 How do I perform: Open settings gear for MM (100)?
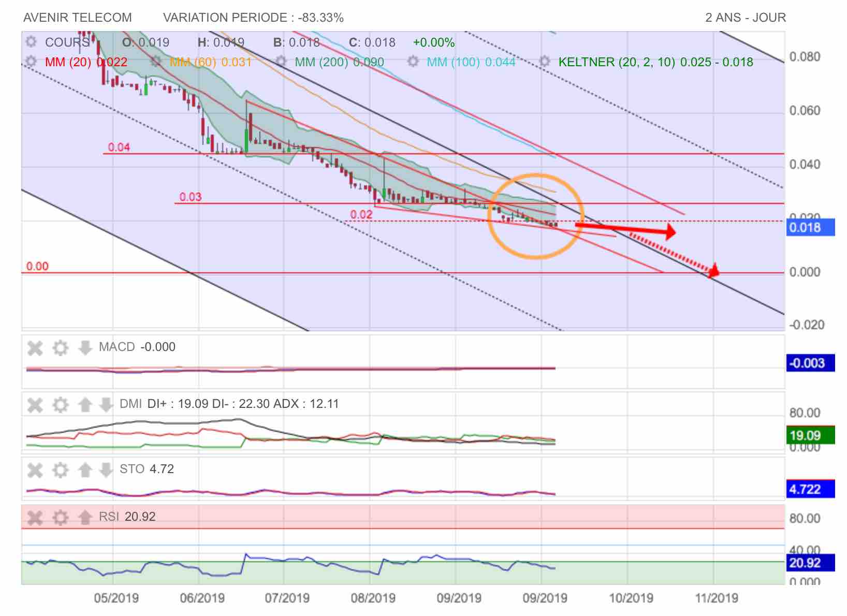[413, 62]
